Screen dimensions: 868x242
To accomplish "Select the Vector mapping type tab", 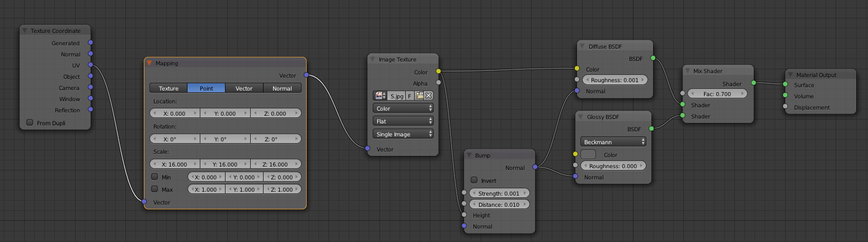I will click(x=244, y=88).
